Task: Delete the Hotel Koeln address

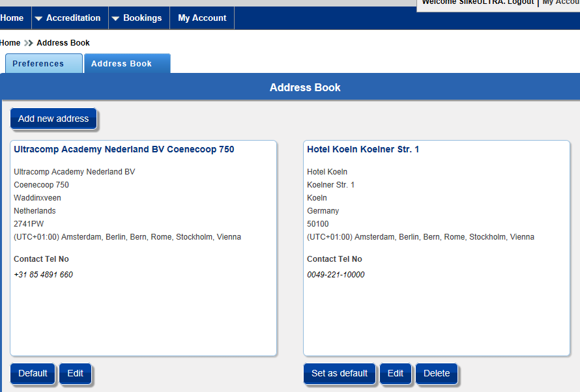Action: (x=437, y=374)
